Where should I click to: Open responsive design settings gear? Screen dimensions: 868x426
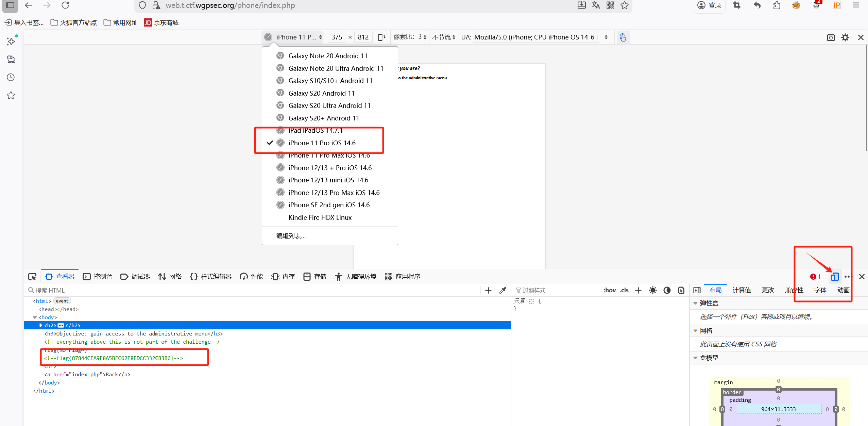pos(845,37)
